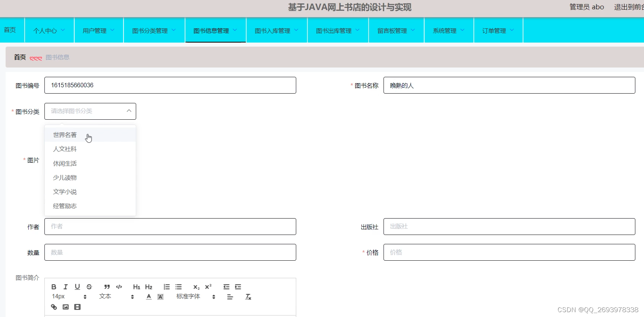The width and height of the screenshot is (644, 317).
Task: Choose 少儿读物 category option
Action: tap(90, 178)
